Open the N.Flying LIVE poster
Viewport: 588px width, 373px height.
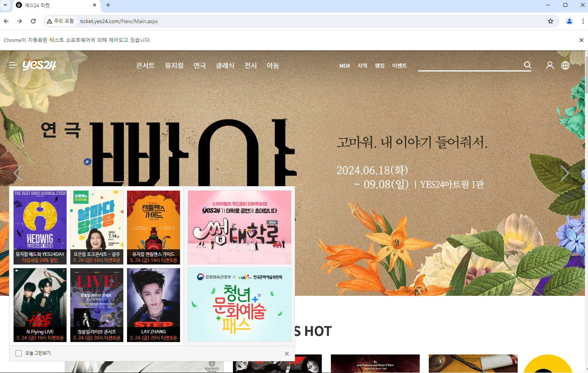pyautogui.click(x=40, y=305)
